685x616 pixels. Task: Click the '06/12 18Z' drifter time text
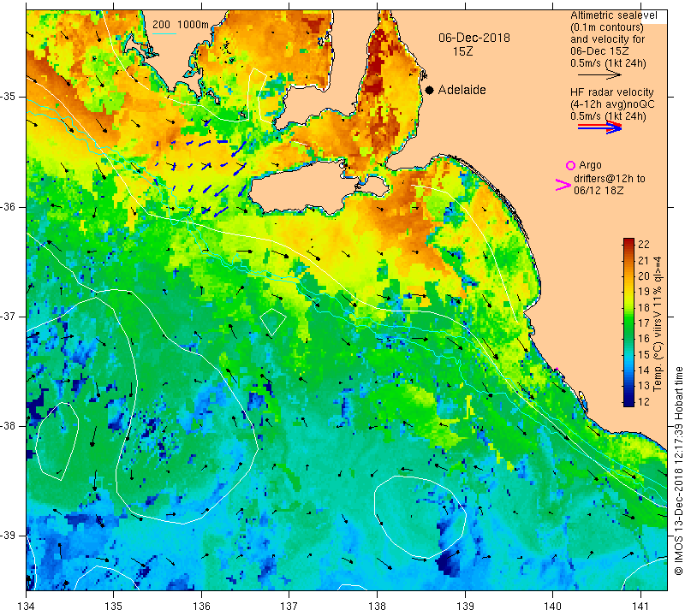coord(599,190)
